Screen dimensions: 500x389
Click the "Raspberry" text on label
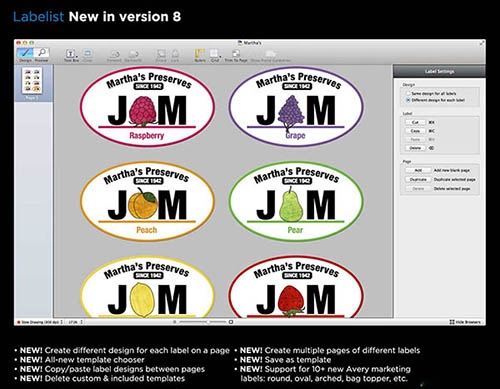point(147,136)
